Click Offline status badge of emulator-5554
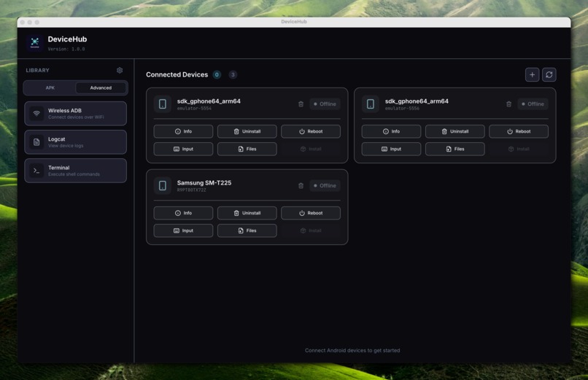 point(325,104)
